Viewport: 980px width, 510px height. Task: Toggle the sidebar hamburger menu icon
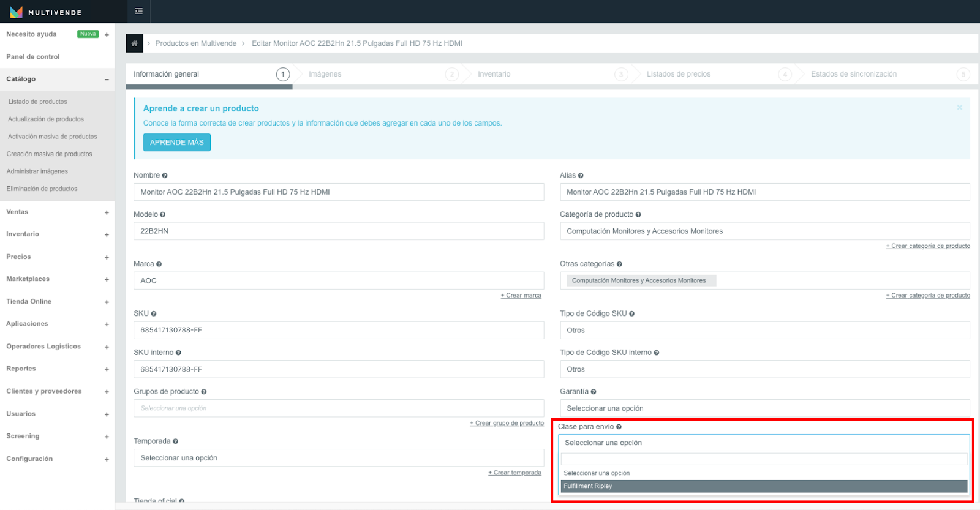pyautogui.click(x=139, y=11)
